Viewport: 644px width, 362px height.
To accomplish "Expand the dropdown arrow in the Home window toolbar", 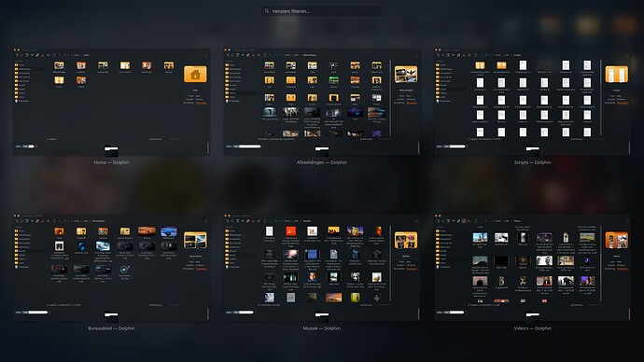I will 32,55.
